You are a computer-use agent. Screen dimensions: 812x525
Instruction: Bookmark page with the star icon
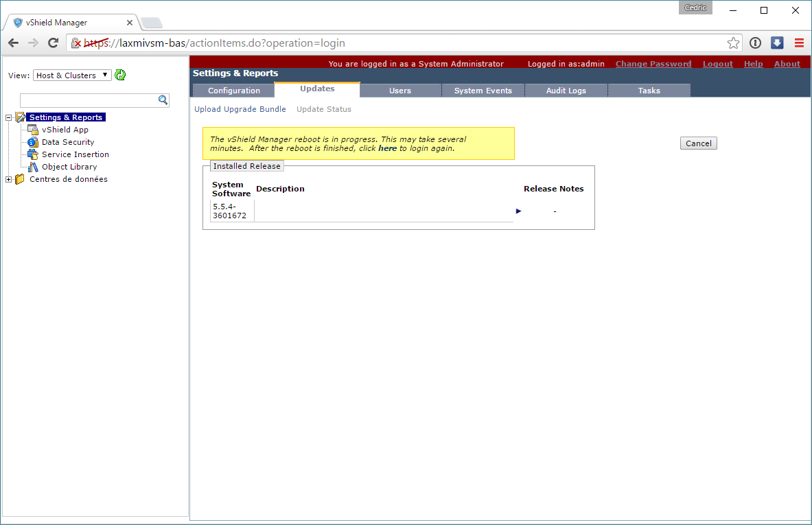click(x=733, y=43)
